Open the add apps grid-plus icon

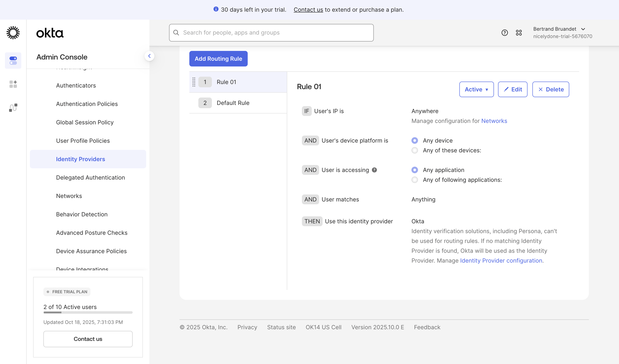coord(13,84)
